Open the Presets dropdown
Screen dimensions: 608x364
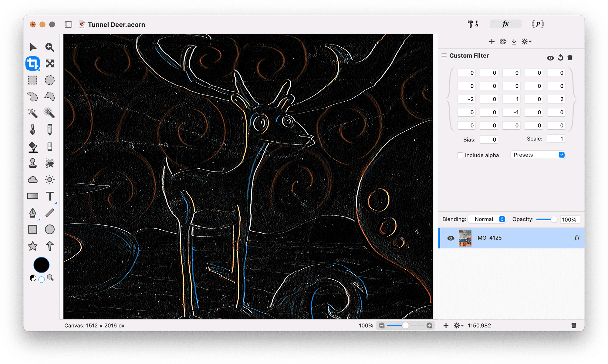[x=538, y=155]
